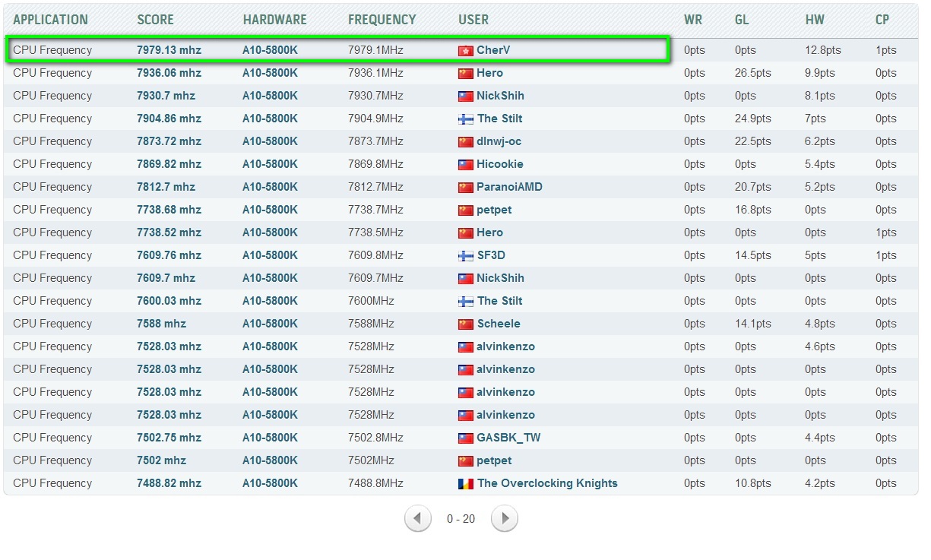
Task: Click flag icon next to dlnwj-oc
Action: (x=465, y=142)
